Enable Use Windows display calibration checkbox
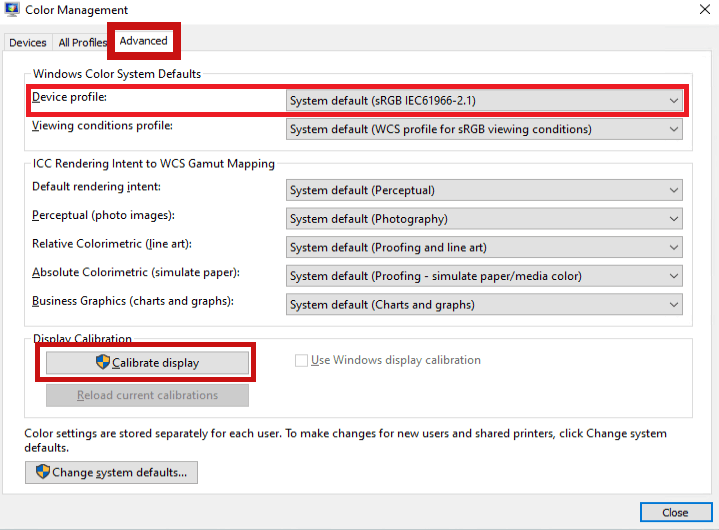The height and width of the screenshot is (530, 719). tap(301, 360)
